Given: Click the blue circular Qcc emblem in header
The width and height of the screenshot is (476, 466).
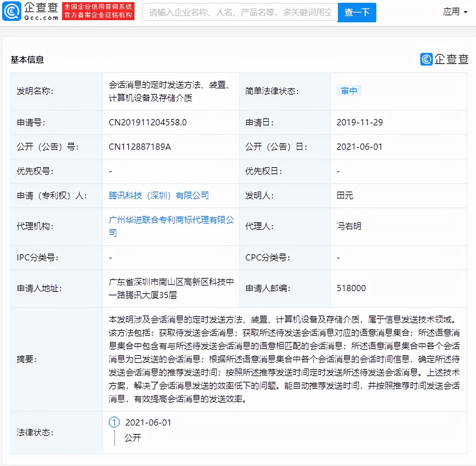Looking at the screenshot, I should [12, 11].
